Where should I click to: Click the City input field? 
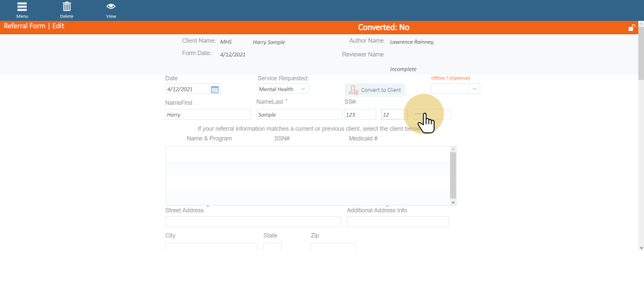click(211, 247)
